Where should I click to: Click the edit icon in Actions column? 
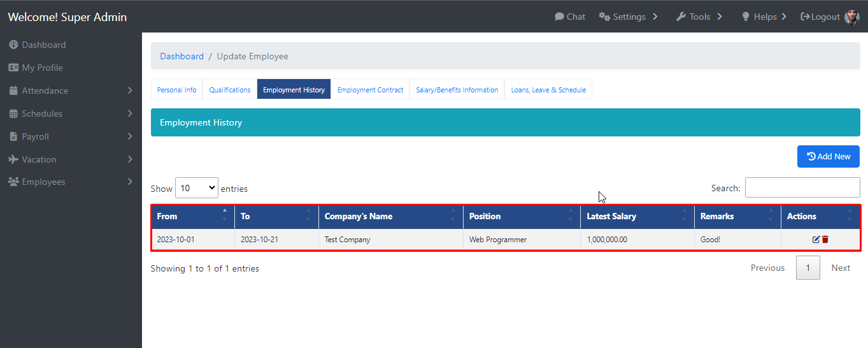click(x=816, y=240)
